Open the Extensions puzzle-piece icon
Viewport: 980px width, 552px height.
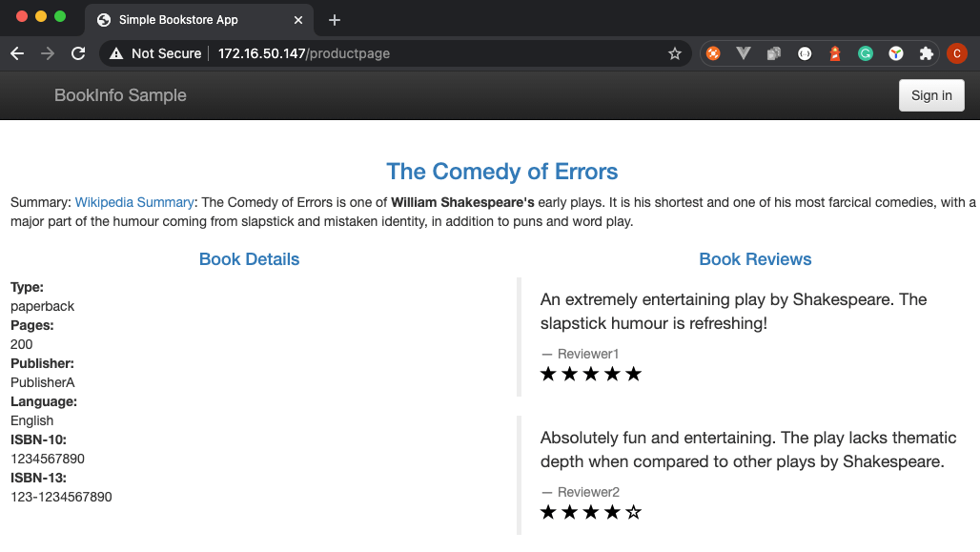coord(927,53)
